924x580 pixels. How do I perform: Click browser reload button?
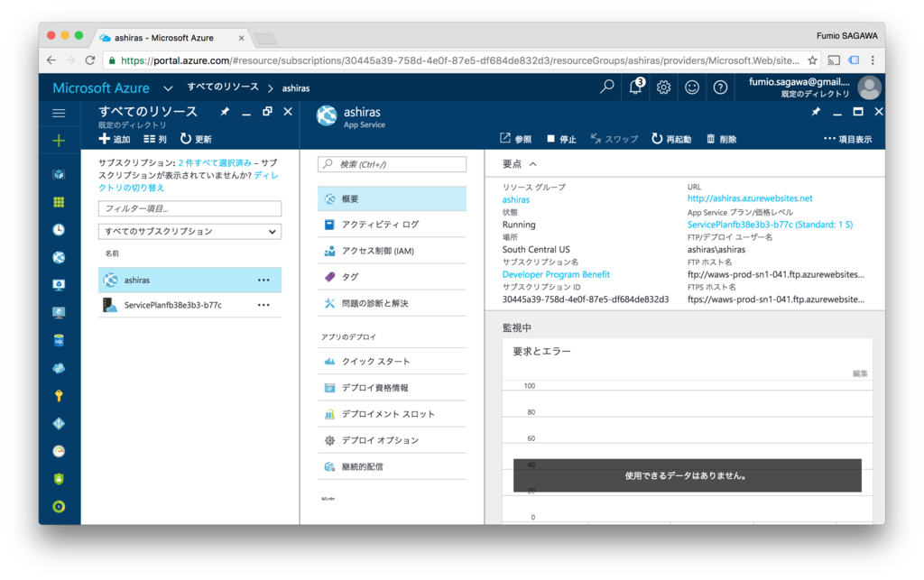coord(89,60)
